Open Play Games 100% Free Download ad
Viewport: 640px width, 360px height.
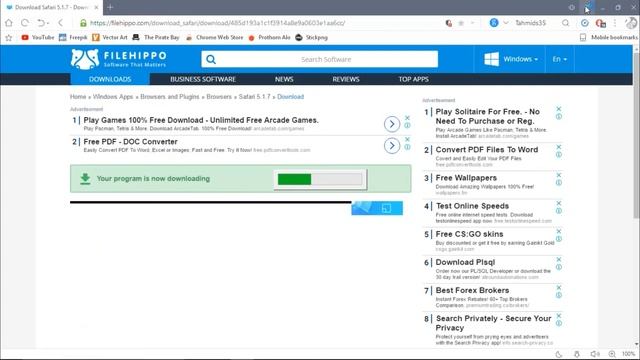pos(201,120)
